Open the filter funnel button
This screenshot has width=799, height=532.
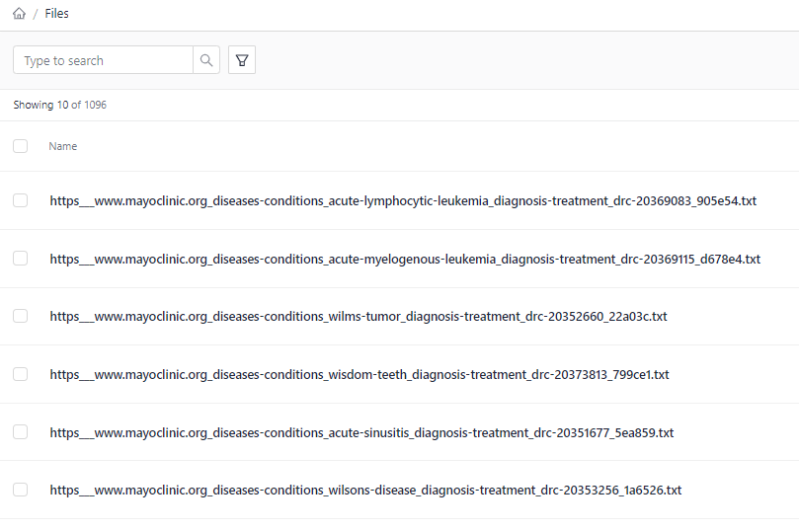click(242, 60)
